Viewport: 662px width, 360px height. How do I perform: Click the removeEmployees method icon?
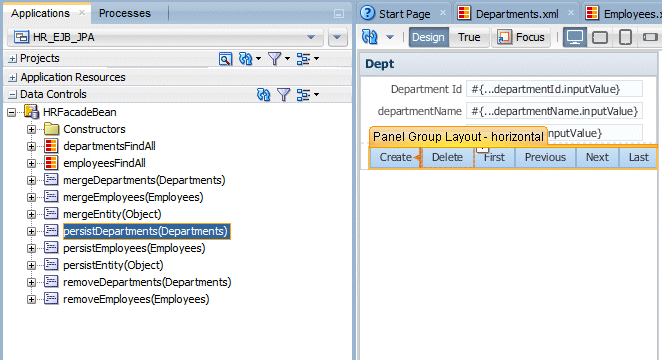(x=51, y=299)
